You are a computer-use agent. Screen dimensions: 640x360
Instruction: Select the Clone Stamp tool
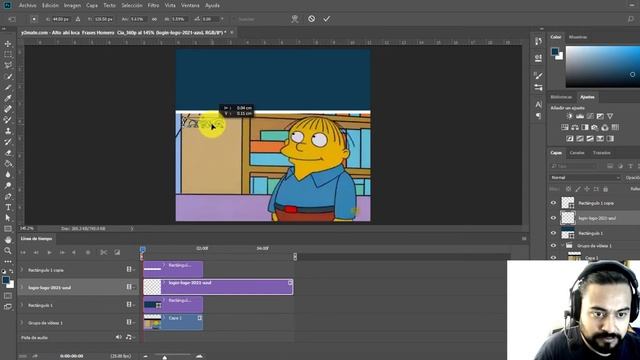click(x=8, y=131)
